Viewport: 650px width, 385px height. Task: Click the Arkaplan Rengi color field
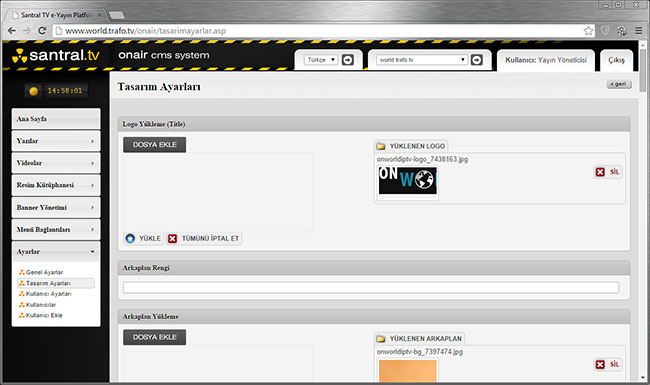coord(371,287)
